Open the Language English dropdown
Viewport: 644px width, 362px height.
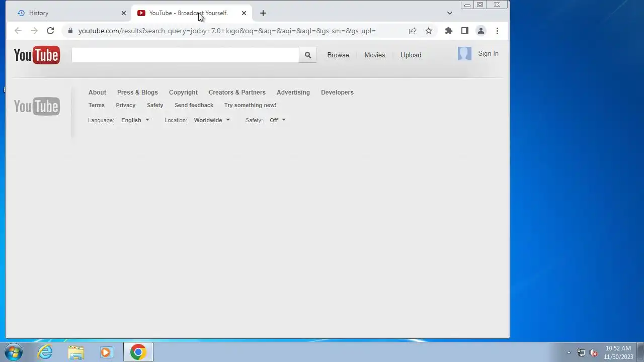(x=135, y=120)
